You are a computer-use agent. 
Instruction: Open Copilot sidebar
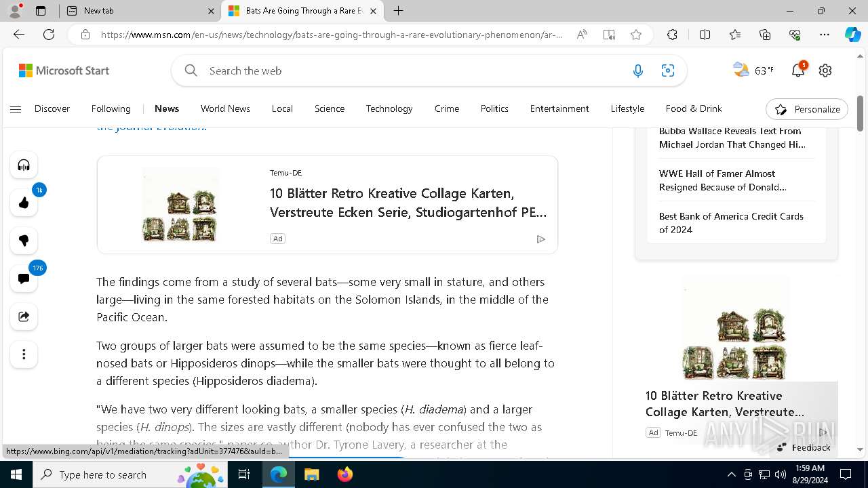(x=852, y=35)
